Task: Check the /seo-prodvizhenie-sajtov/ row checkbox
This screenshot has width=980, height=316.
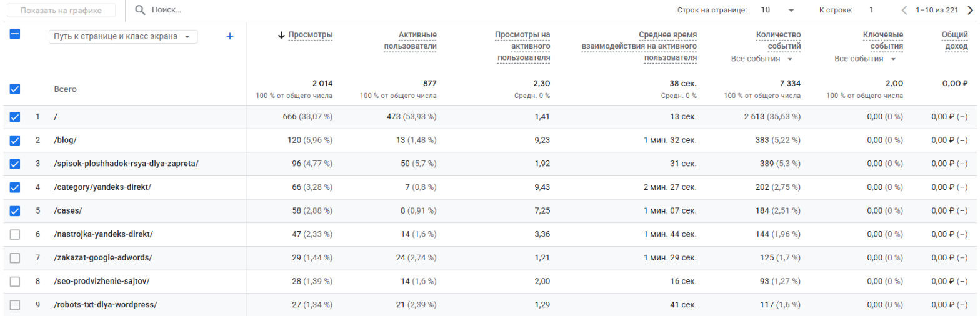Action: tap(15, 282)
